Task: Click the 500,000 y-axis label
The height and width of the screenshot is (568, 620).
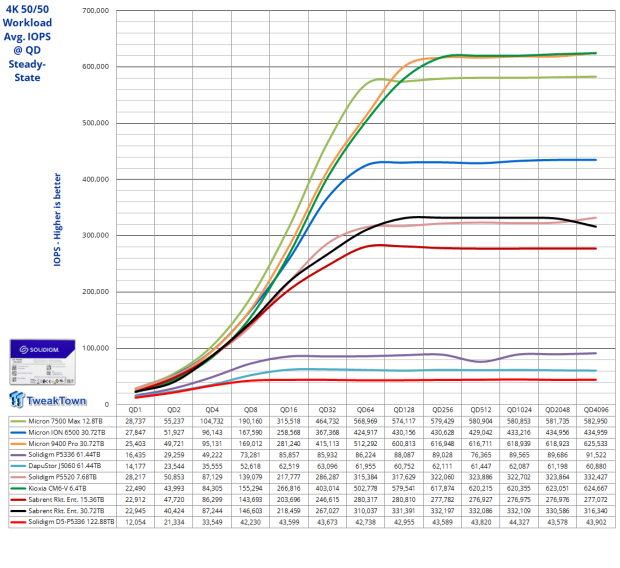Action: click(x=95, y=123)
